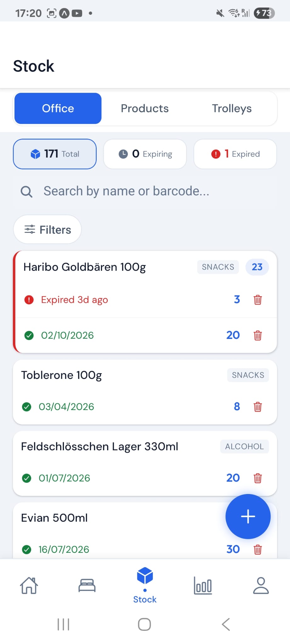Viewport: 290px width, 644px height.
Task: Remove Feldschlösschen Lager 330ml stock entry
Action: coord(258,478)
